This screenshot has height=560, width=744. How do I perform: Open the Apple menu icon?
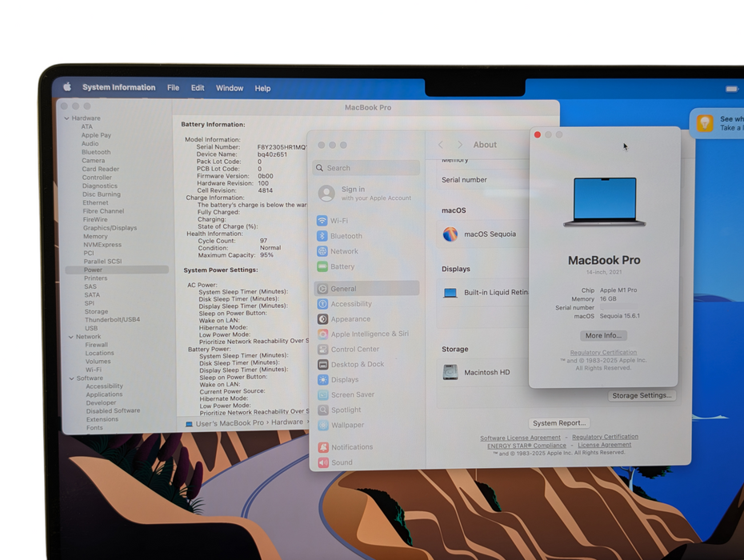coord(67,86)
